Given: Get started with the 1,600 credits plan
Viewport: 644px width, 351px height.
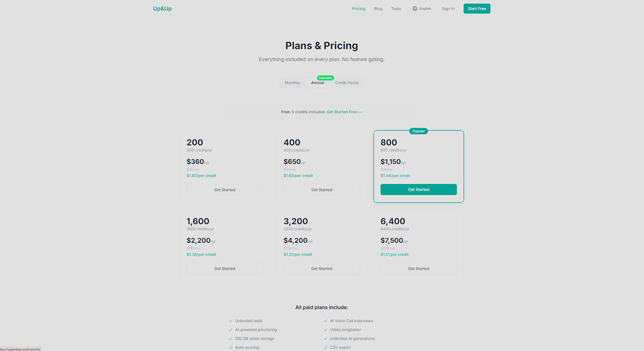Looking at the screenshot, I should (x=225, y=269).
